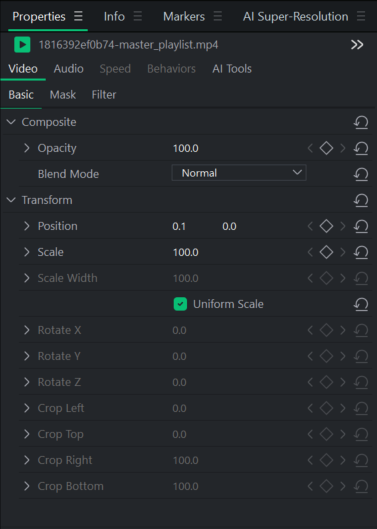This screenshot has height=529, width=377.
Task: Open the Mask sub-tab
Action: (63, 95)
